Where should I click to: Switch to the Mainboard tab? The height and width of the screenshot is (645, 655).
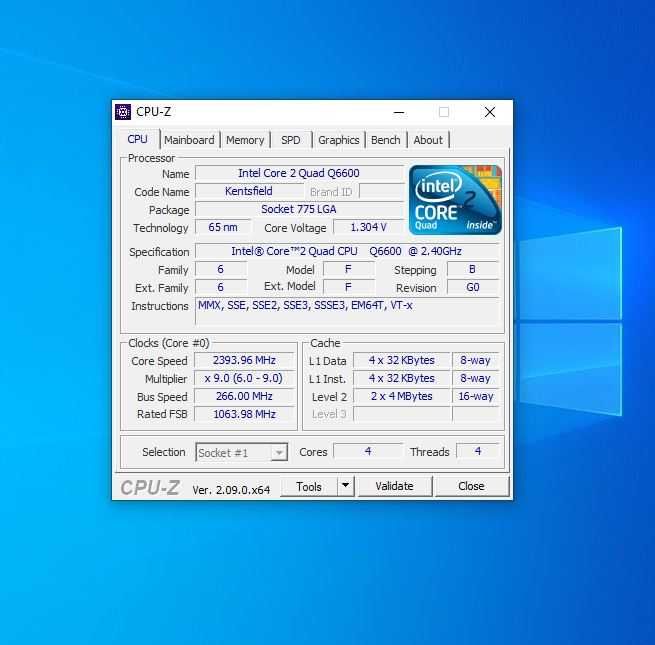pyautogui.click(x=189, y=140)
